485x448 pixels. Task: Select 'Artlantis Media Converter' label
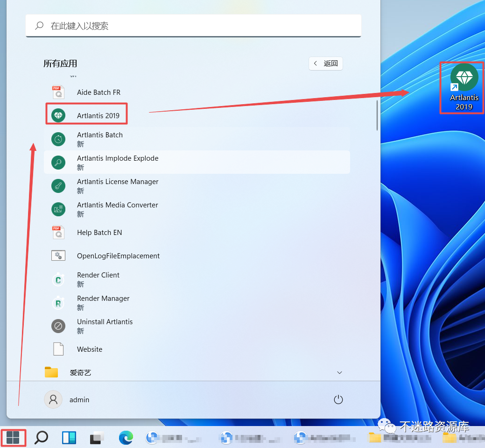tap(118, 205)
